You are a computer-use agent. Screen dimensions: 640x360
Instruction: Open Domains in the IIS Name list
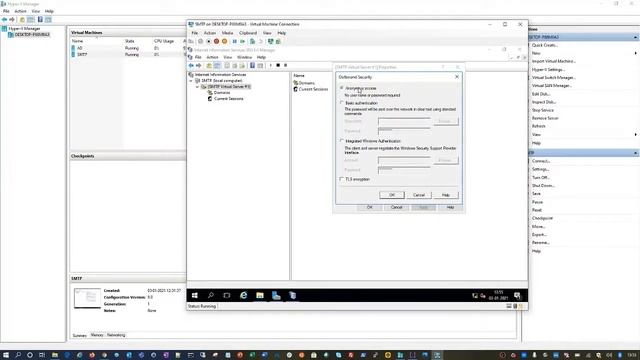pos(307,83)
